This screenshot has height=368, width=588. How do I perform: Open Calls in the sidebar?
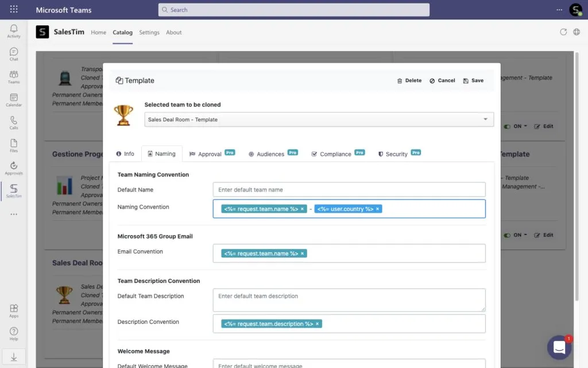14,123
